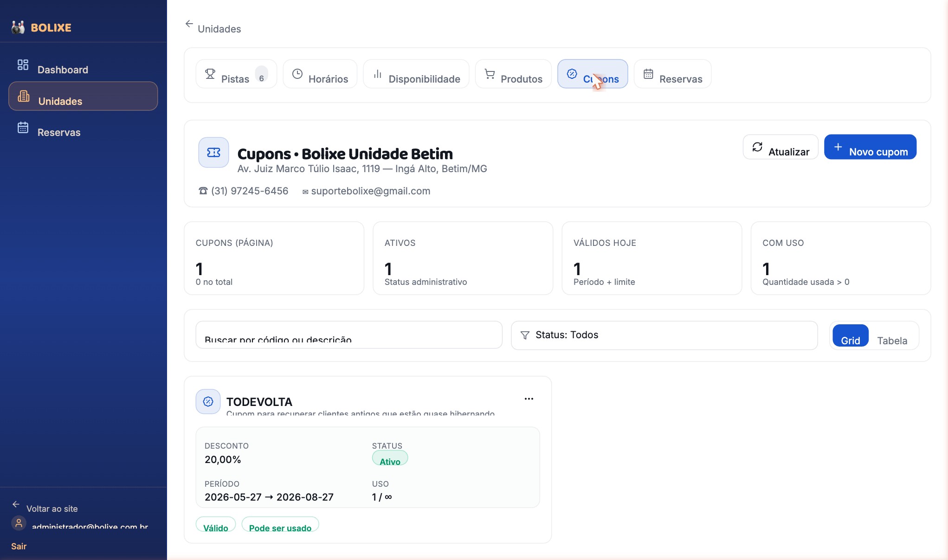The width and height of the screenshot is (948, 560).
Task: Click the Ativos stat card
Action: [x=463, y=258]
